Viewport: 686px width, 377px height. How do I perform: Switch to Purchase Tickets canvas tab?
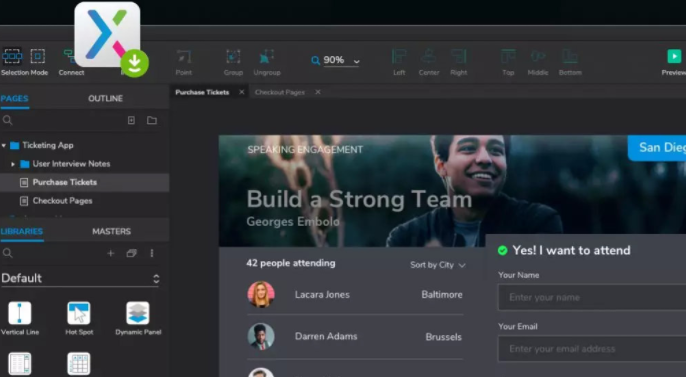pos(202,92)
